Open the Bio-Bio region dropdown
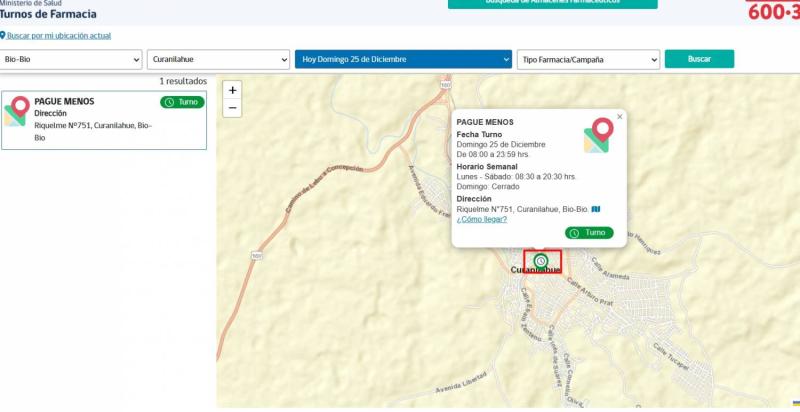This screenshot has height=412, width=800. pos(71,60)
